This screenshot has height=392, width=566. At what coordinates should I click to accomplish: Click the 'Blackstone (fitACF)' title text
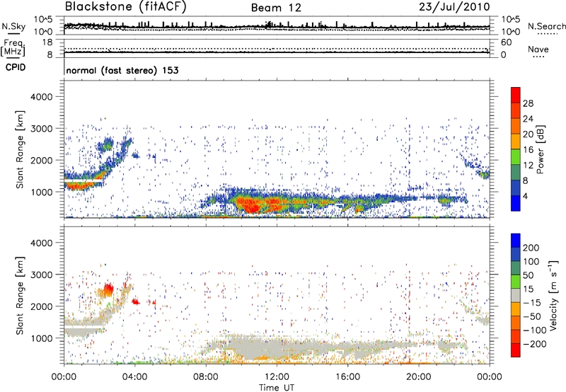coord(126,7)
